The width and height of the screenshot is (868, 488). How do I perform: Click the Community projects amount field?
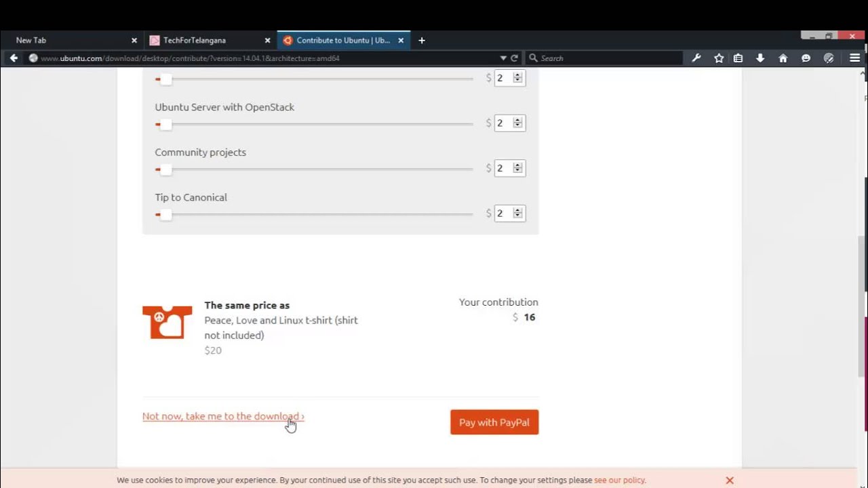coord(510,168)
